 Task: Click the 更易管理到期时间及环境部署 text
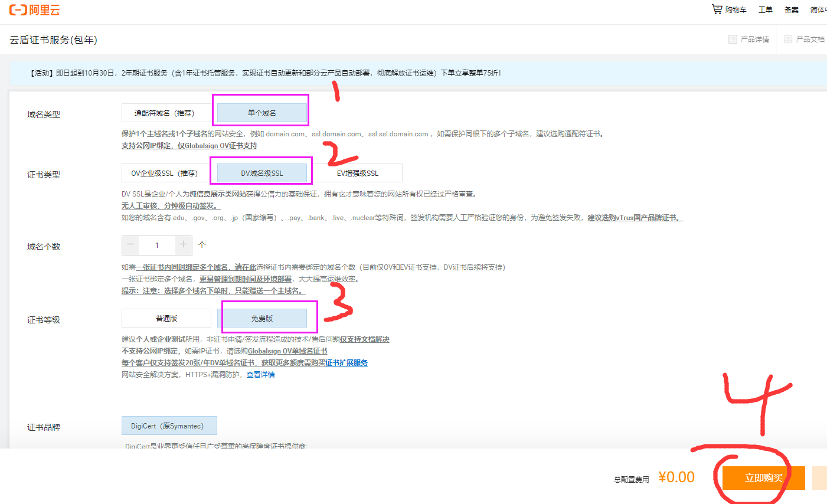(246, 279)
